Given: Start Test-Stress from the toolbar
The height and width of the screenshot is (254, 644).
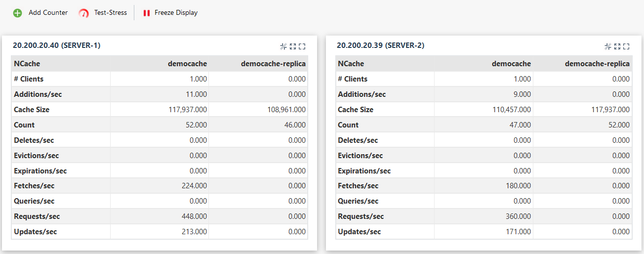Looking at the screenshot, I should tap(110, 13).
